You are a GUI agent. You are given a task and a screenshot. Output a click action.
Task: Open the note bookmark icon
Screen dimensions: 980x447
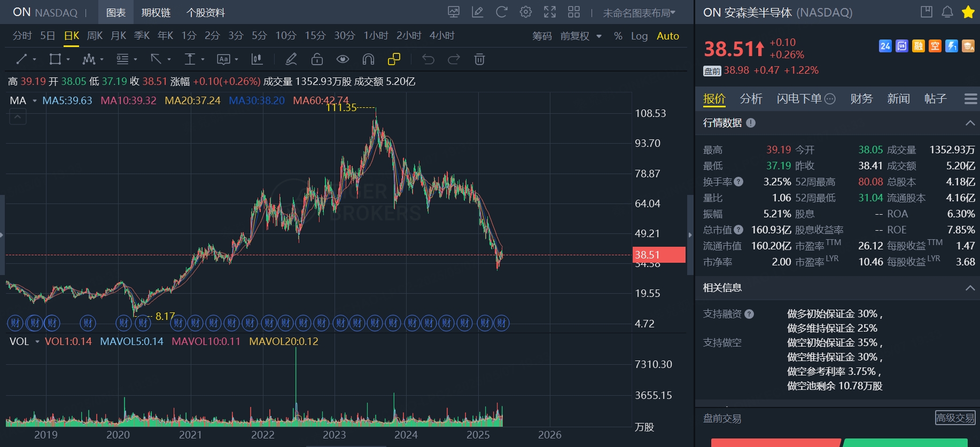point(927,12)
